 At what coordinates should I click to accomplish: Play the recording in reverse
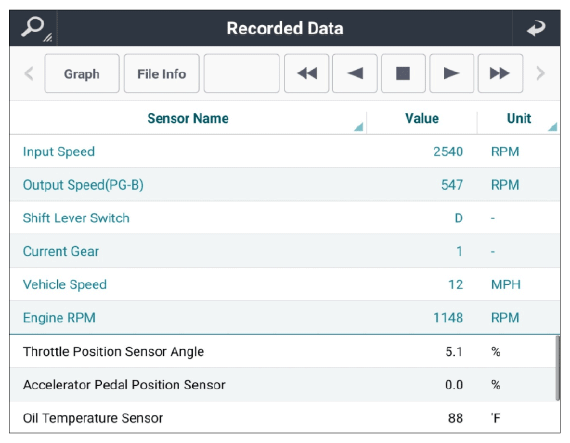(x=354, y=73)
